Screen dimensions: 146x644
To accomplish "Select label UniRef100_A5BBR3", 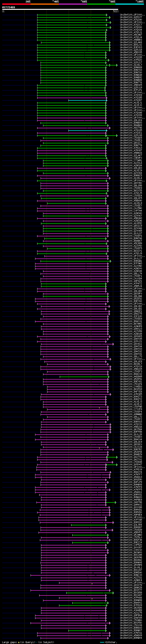I will (131, 40).
